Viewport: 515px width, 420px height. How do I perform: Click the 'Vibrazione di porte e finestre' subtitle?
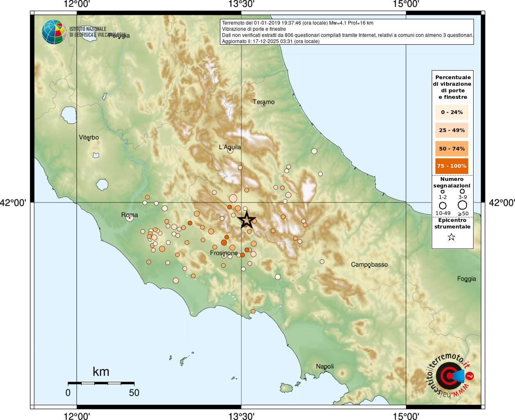point(254,29)
